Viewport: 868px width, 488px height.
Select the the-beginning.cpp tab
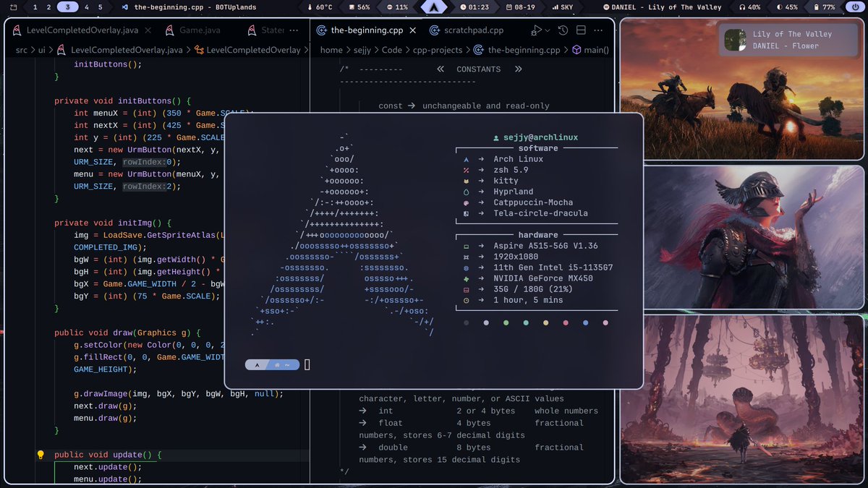[x=365, y=30]
